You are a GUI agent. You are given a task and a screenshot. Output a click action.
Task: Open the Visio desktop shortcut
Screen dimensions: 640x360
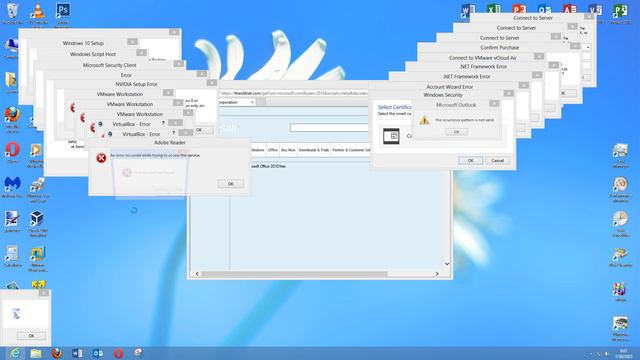coord(595,9)
